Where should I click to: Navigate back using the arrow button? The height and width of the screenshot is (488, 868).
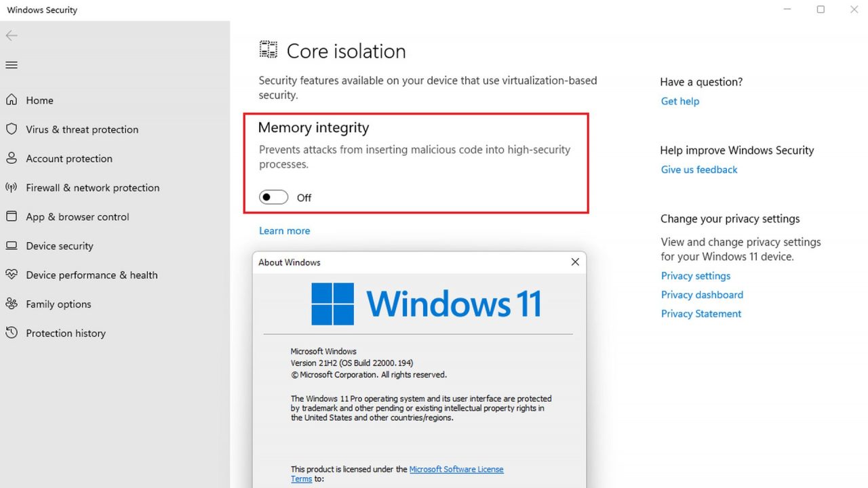click(x=11, y=35)
